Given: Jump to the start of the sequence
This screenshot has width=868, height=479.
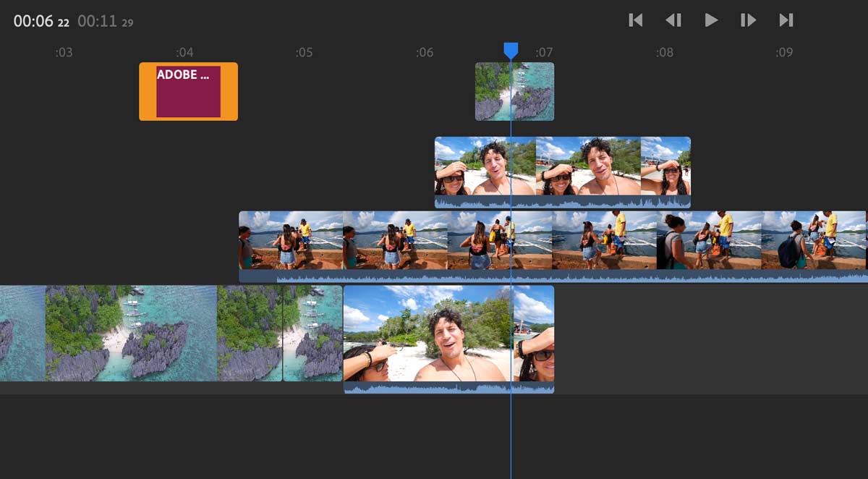Looking at the screenshot, I should click(x=636, y=20).
